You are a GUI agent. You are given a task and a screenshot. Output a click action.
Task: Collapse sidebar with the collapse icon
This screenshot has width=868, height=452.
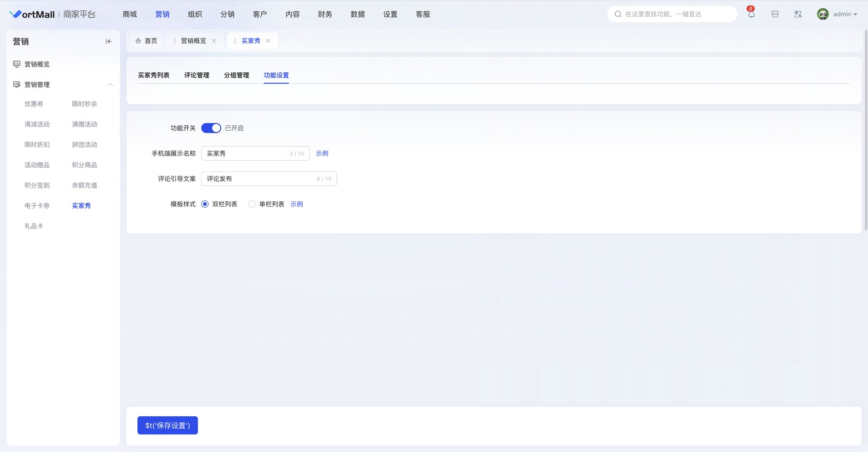click(x=108, y=41)
